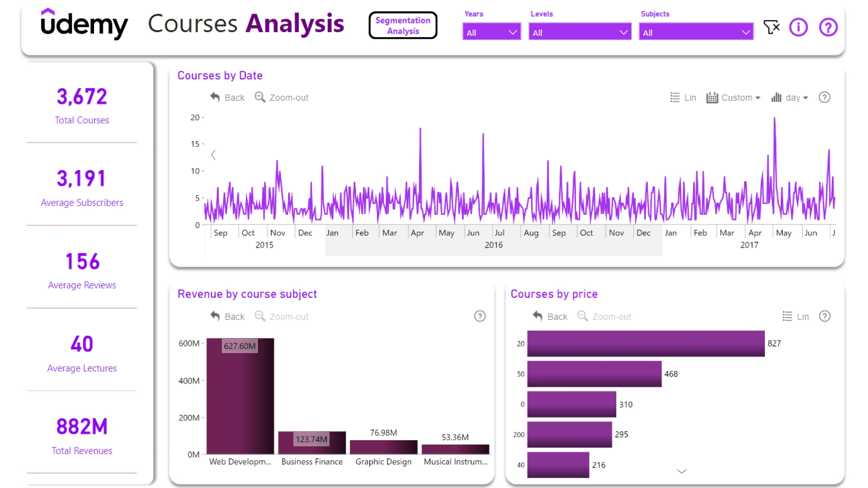
Task: Select the Web Development revenue bar
Action: click(x=240, y=396)
